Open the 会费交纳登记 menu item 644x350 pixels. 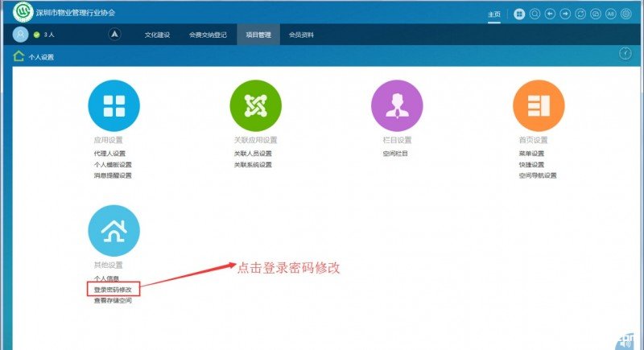click(x=208, y=35)
